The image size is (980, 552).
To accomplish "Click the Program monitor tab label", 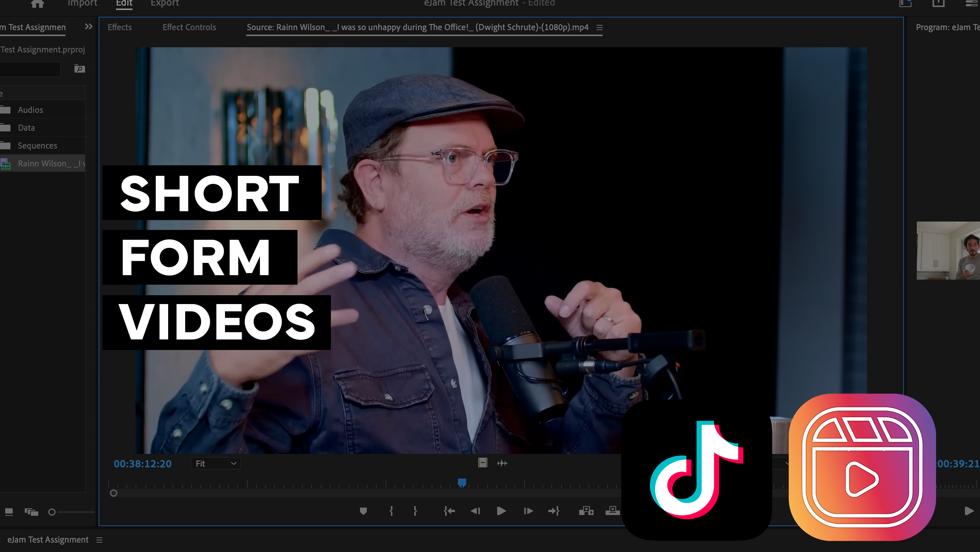I will (x=948, y=27).
